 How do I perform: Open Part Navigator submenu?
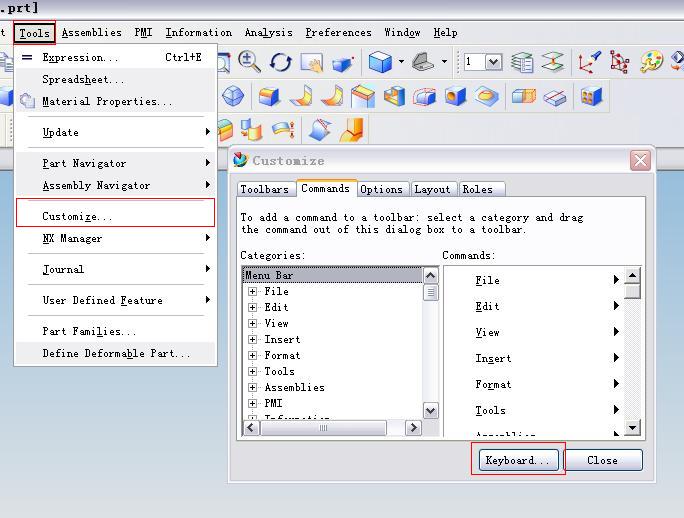pyautogui.click(x=116, y=163)
